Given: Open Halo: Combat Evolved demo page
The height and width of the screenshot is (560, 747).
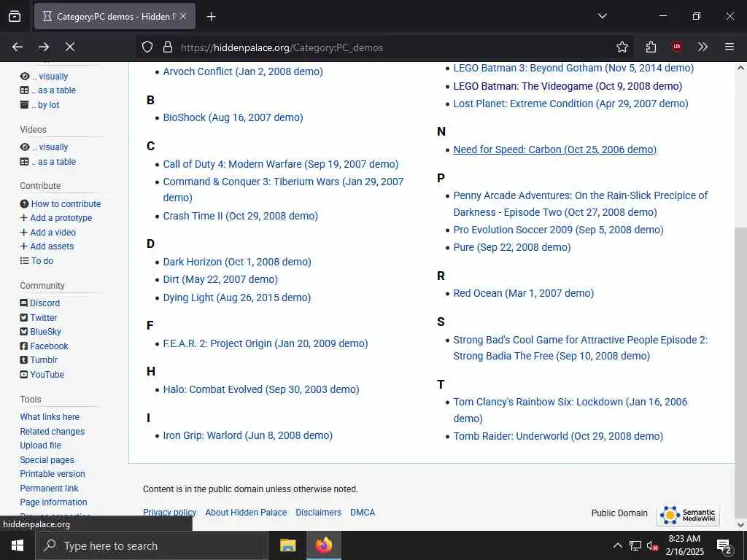Looking at the screenshot, I should click(261, 389).
